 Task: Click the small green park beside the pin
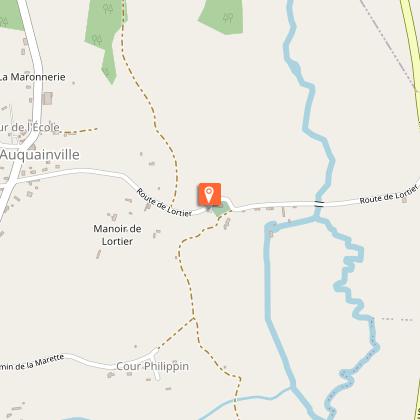[221, 209]
